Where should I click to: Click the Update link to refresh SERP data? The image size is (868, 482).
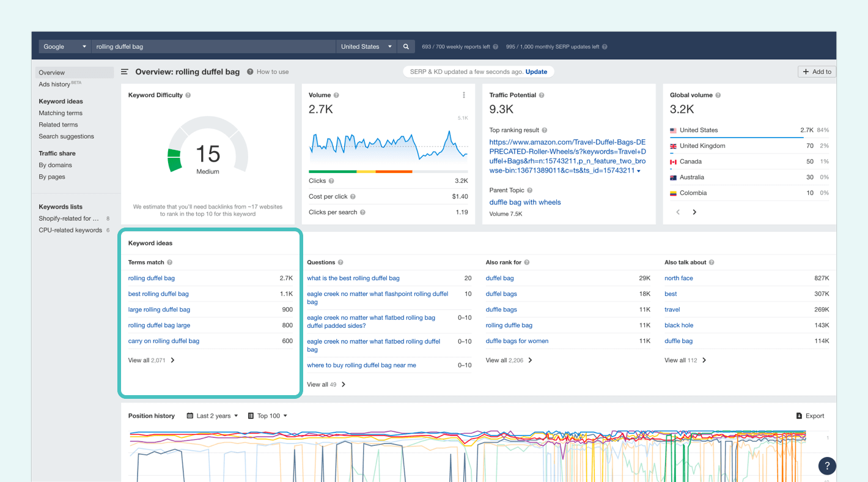coord(536,71)
